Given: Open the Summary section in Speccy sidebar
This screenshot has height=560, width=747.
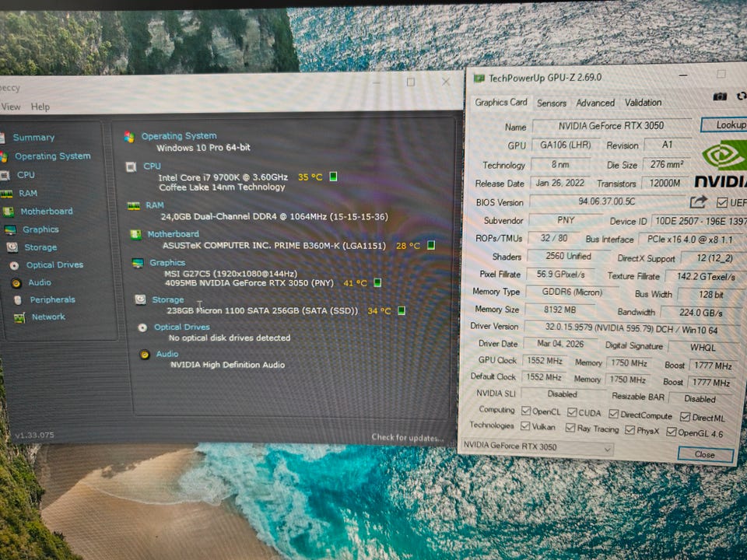Looking at the screenshot, I should click(33, 138).
